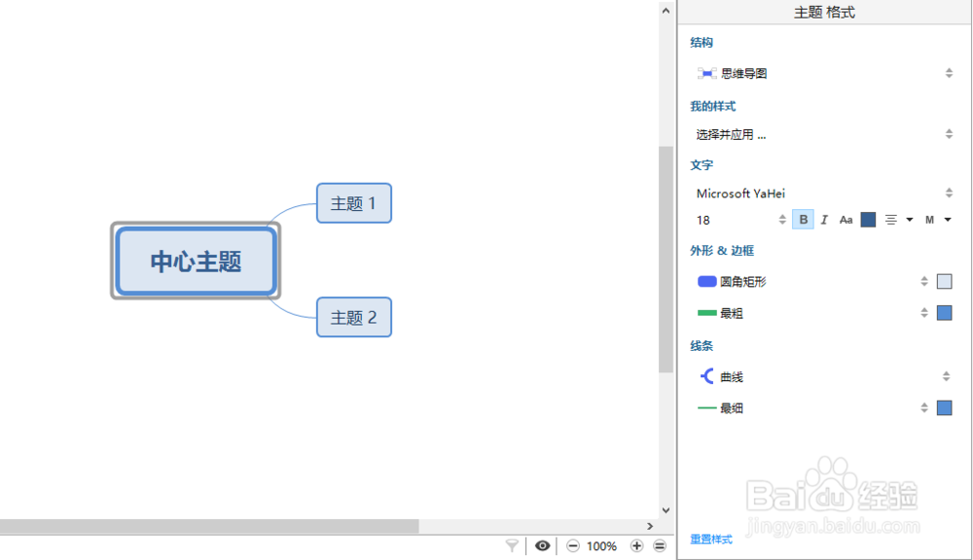Click the 圆角矩形 rounded rectangle shape icon
The image size is (973, 560).
706,282
